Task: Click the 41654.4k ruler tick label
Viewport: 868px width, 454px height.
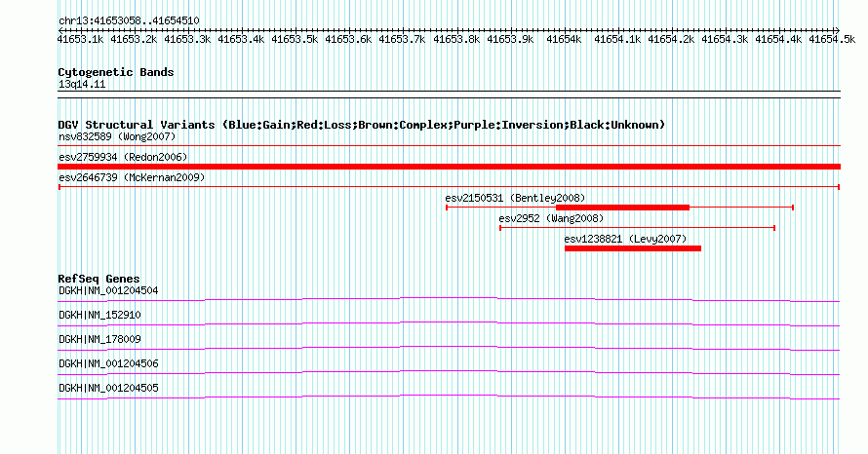Action: [778, 40]
